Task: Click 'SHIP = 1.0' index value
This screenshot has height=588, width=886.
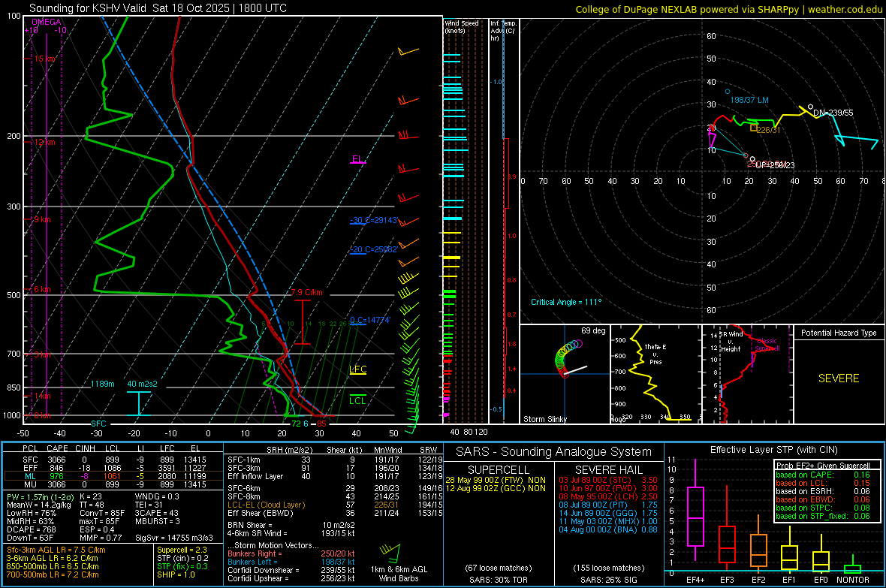Action: [176, 574]
